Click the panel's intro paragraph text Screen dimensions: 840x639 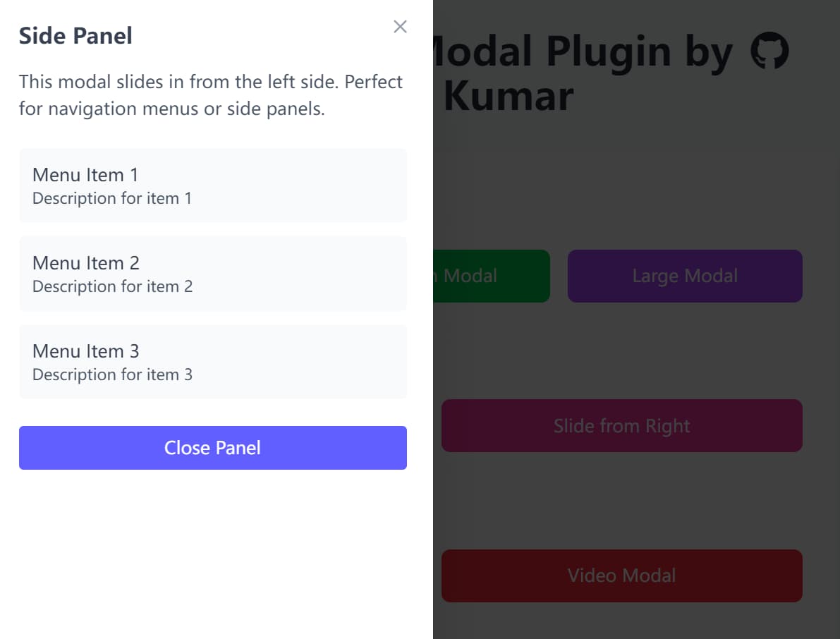point(210,95)
